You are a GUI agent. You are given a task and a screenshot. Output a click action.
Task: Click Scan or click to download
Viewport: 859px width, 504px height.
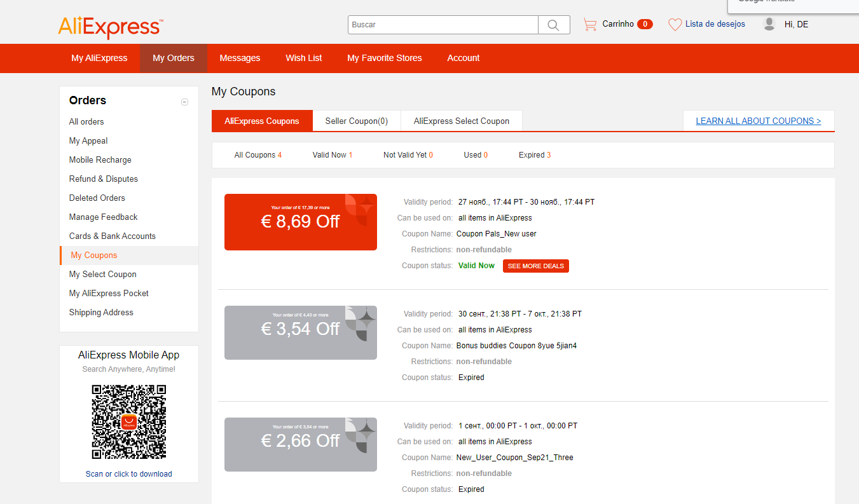129,474
